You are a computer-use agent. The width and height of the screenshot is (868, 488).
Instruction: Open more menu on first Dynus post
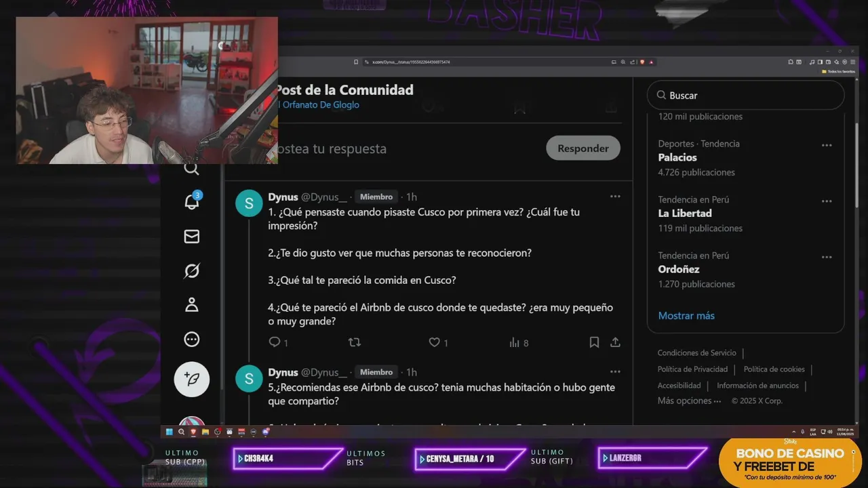(x=615, y=197)
